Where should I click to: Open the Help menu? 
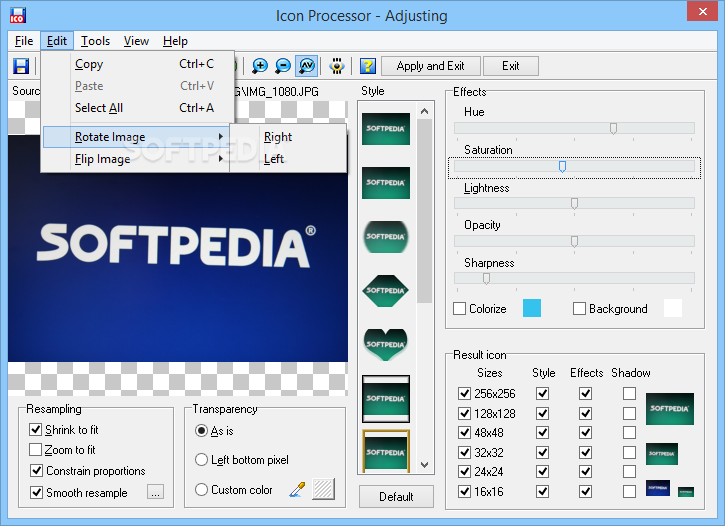(x=175, y=41)
